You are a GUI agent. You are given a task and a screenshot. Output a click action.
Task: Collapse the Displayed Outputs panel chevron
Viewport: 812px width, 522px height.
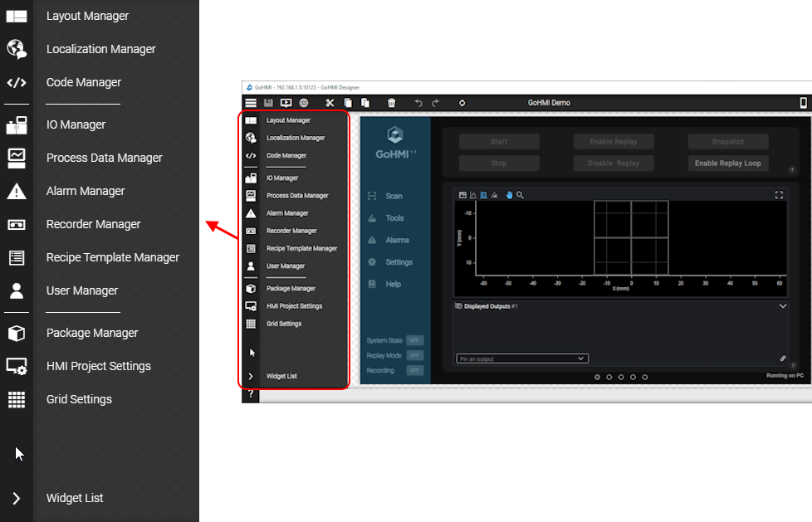(782, 305)
